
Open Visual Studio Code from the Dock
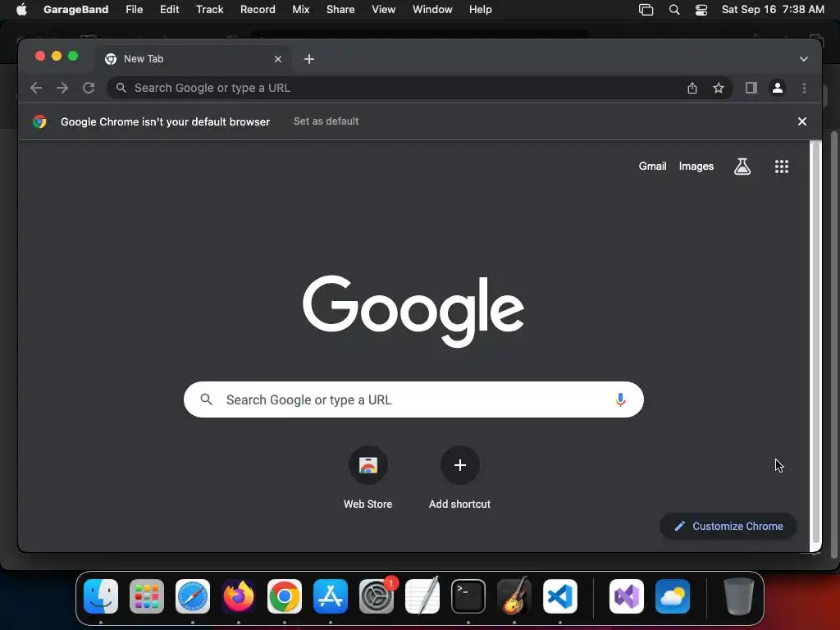[560, 596]
